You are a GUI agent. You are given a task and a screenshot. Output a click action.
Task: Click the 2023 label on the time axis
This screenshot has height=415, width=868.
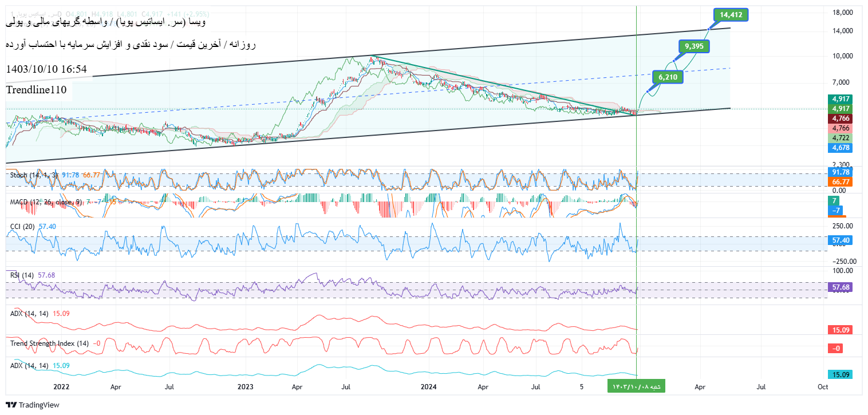click(246, 387)
